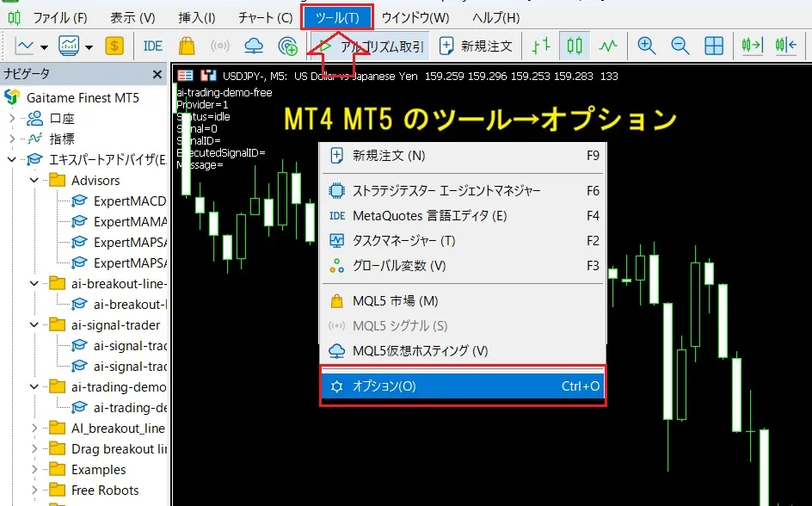812x506 pixels.
Task: Select the ExpertMAMA advisor
Action: click(130, 222)
